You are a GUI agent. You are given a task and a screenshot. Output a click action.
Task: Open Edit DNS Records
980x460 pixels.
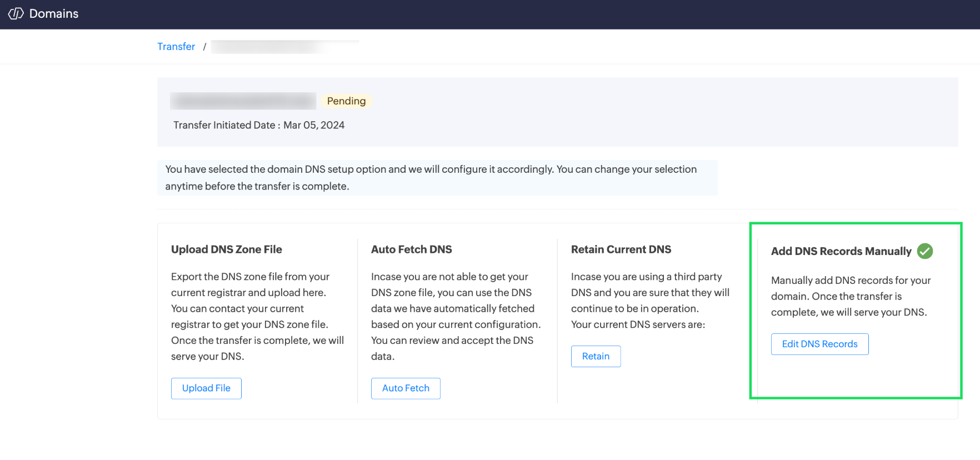(x=819, y=344)
